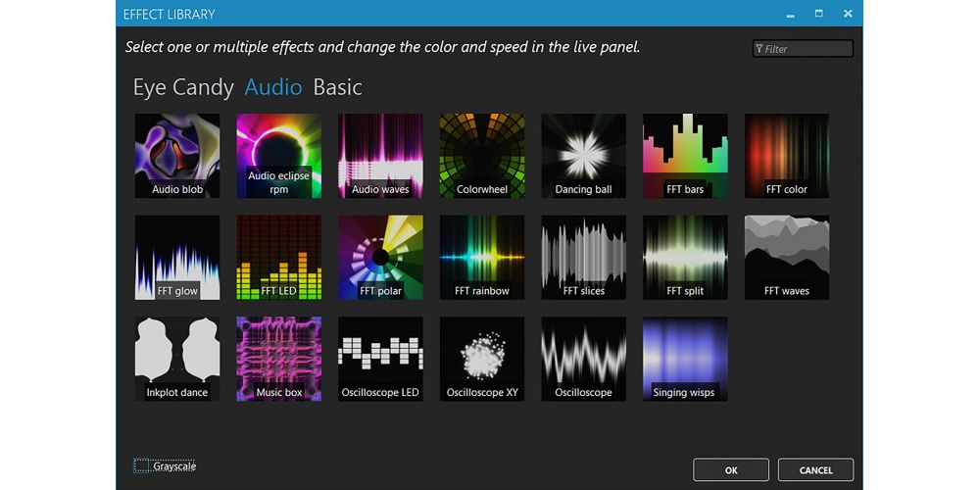Select the Colorwheel effect thumbnail
980x490 pixels.
[482, 156]
